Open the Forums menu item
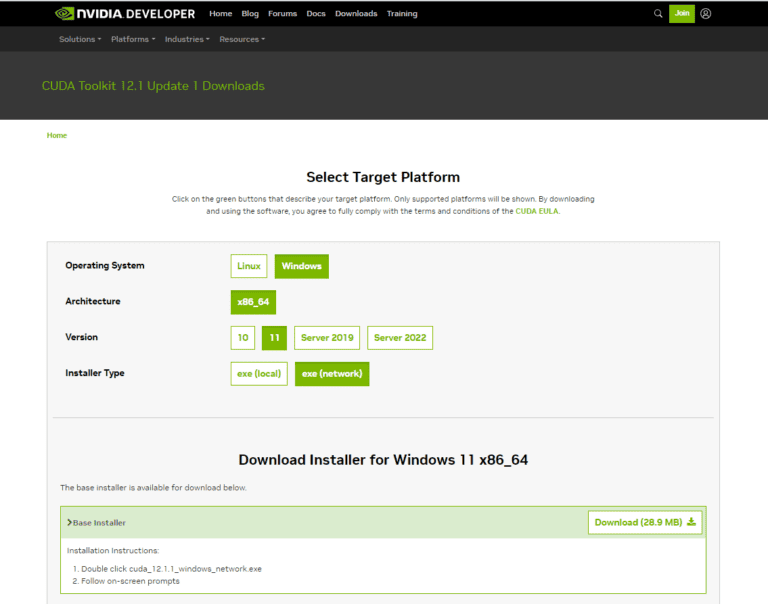Screen dimensions: 768x604 283,14
